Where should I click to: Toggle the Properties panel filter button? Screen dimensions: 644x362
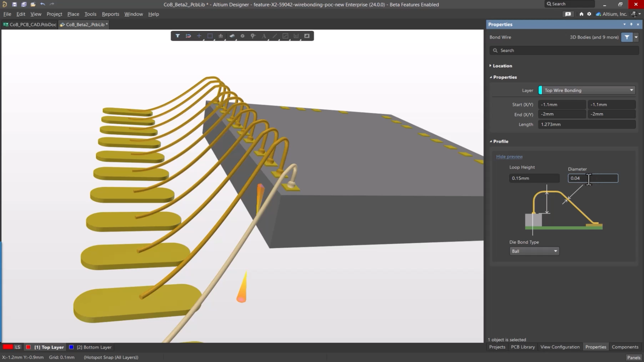click(x=627, y=37)
